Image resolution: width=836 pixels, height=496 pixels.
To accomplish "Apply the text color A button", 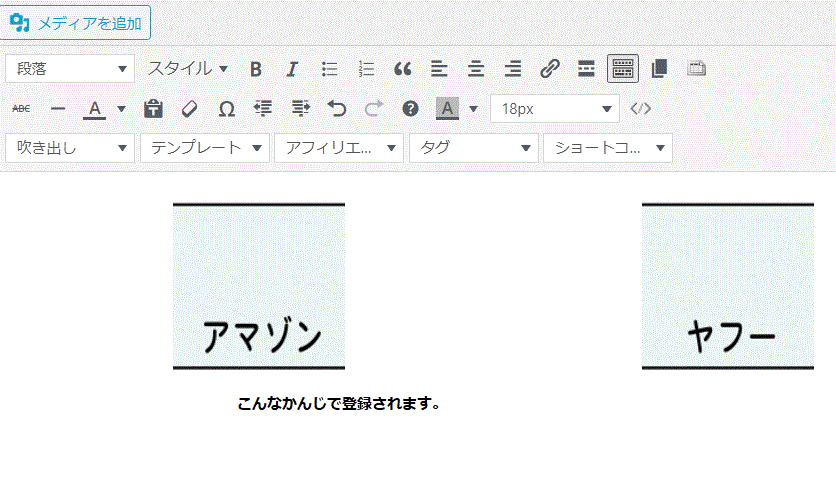I will (94, 109).
